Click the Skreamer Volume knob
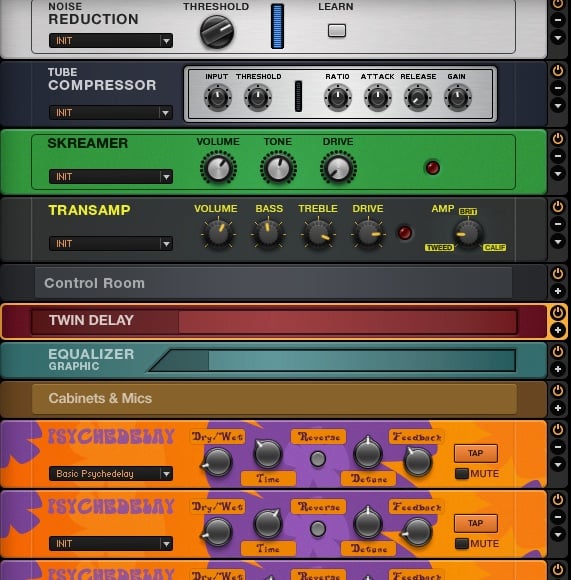 (x=218, y=168)
